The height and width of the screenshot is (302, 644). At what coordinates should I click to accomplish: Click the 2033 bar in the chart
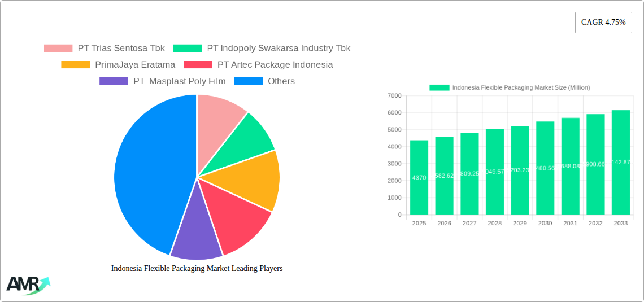[620, 163]
